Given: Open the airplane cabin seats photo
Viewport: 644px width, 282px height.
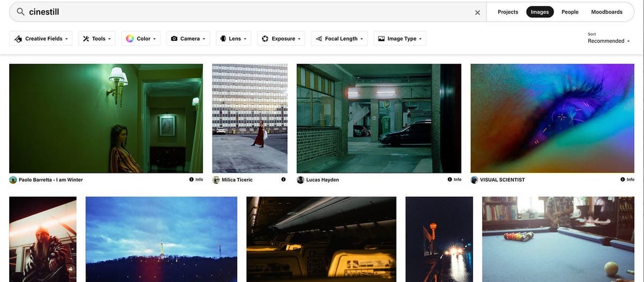Looking at the screenshot, I should (321, 239).
